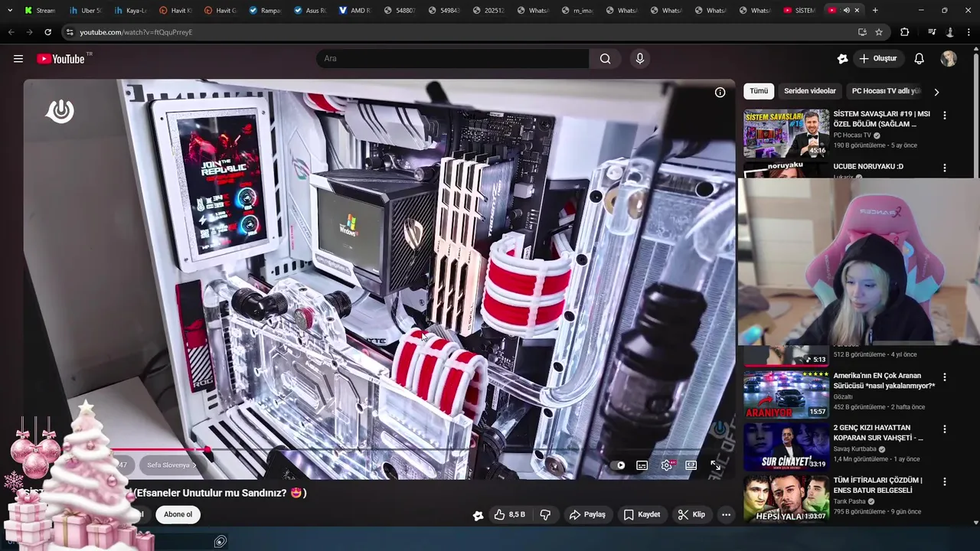The width and height of the screenshot is (980, 551).
Task: Open the YouTube guide hamburger menu
Action: click(18, 59)
